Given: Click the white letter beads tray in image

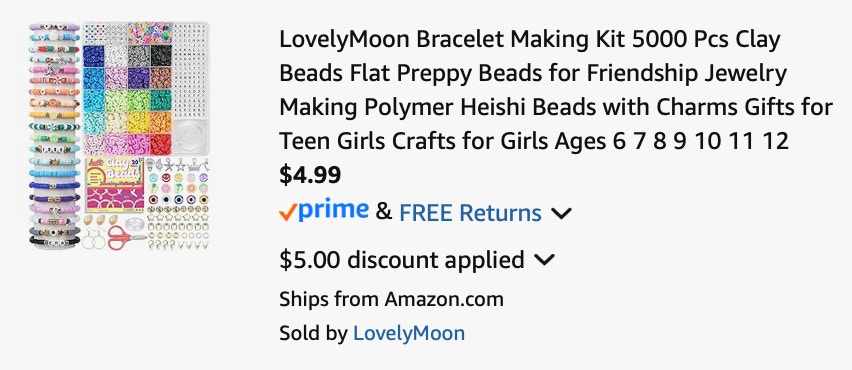Looking at the screenshot, I should point(191,70).
